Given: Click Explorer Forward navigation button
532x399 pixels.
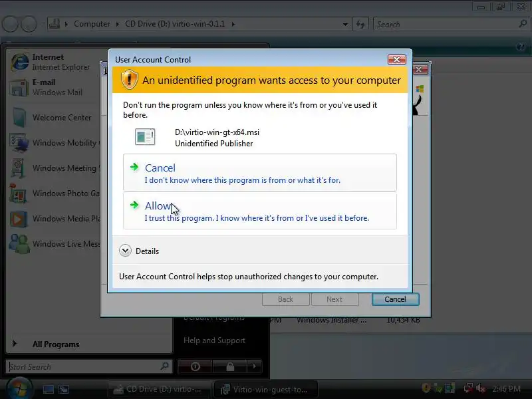Looking at the screenshot, I should pyautogui.click(x=29, y=24).
